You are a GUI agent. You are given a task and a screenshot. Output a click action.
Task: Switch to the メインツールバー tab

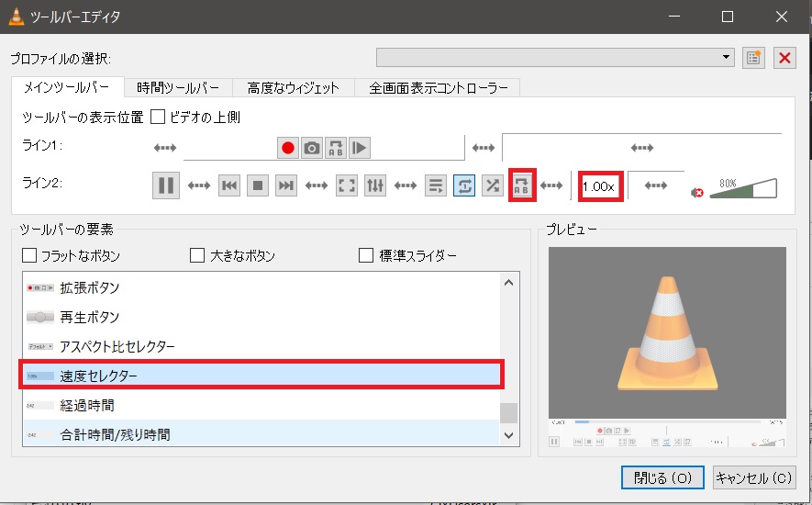[x=67, y=87]
